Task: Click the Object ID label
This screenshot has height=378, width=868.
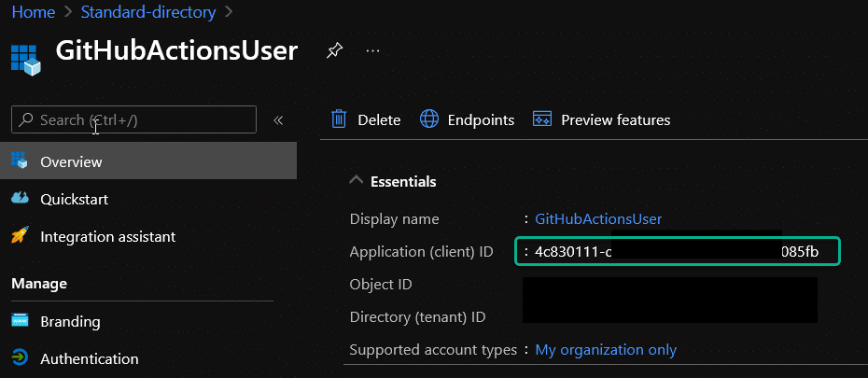Action: (381, 285)
